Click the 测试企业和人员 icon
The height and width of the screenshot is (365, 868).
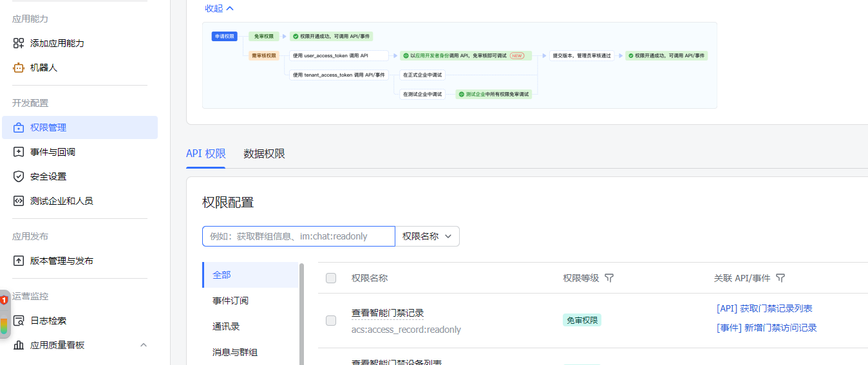(19, 201)
